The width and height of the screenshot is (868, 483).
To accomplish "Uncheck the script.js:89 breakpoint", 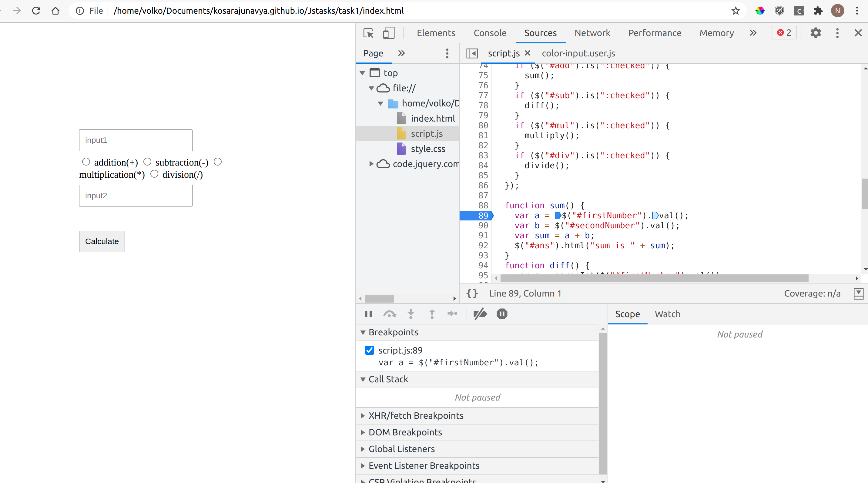I will [x=370, y=350].
